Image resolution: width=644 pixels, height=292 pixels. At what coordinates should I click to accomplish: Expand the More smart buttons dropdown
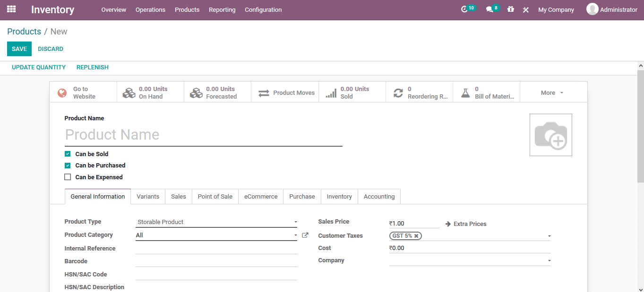(x=551, y=92)
